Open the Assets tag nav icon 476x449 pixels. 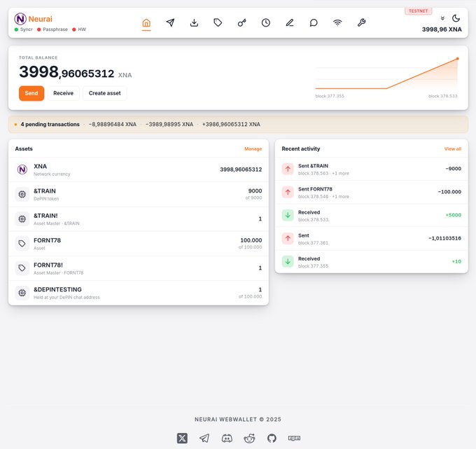[218, 23]
